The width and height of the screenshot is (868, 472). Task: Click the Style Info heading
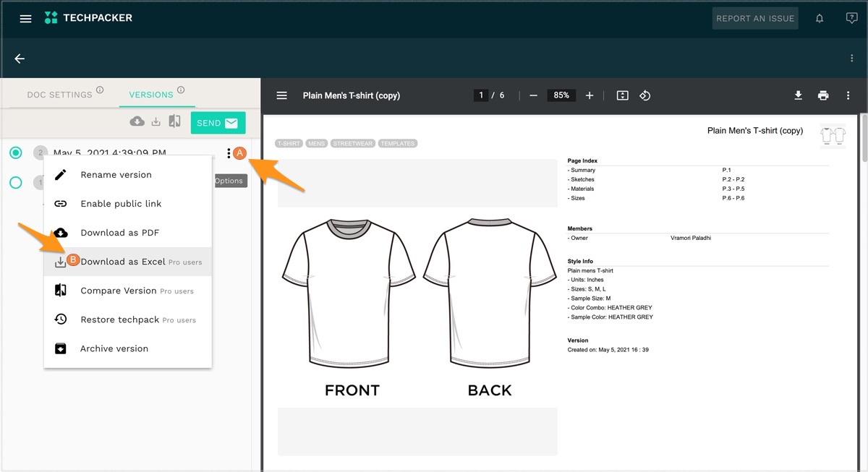pos(580,262)
